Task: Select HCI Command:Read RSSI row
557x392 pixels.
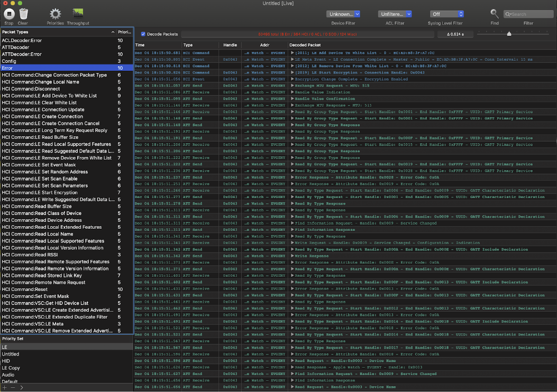Action: [x=67, y=255]
